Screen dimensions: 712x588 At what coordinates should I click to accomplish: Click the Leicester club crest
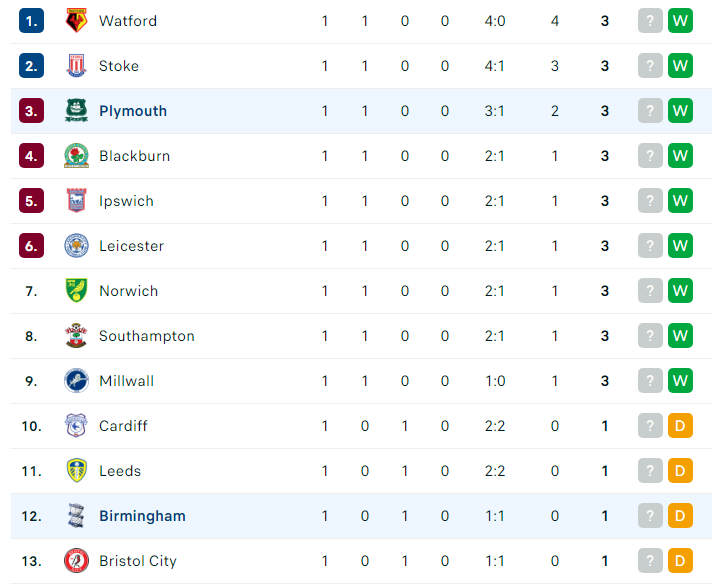76,246
